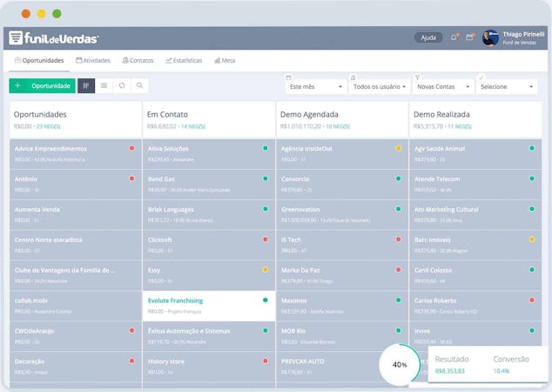This screenshot has width=552, height=392.
Task: Open the Decoração card
Action: point(76,367)
